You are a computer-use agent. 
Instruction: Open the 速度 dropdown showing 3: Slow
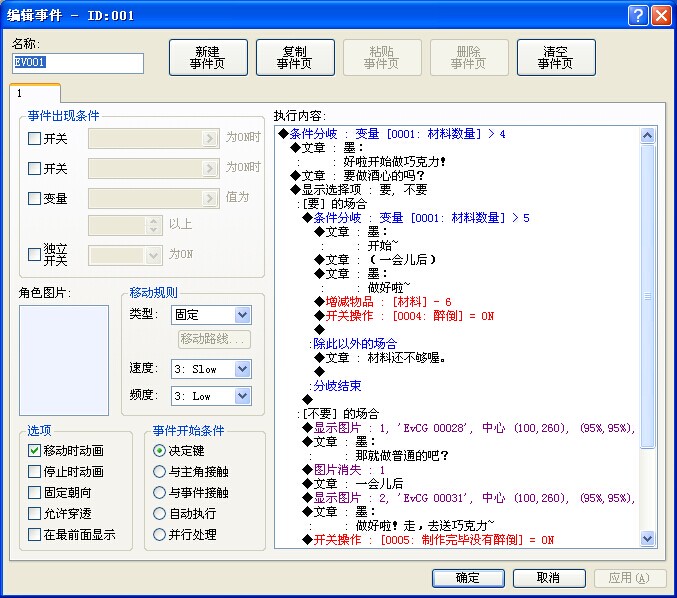212,369
